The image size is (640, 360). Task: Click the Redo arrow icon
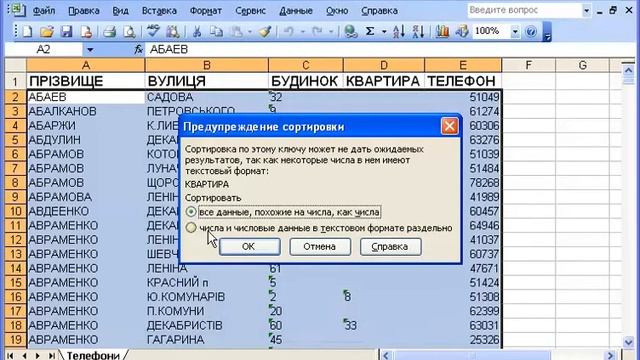317,31
